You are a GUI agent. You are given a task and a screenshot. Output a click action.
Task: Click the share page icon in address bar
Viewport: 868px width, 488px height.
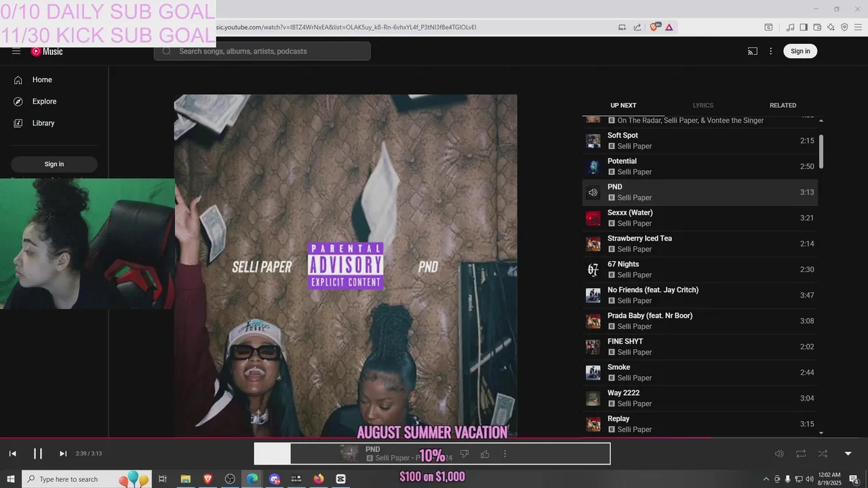click(x=637, y=27)
